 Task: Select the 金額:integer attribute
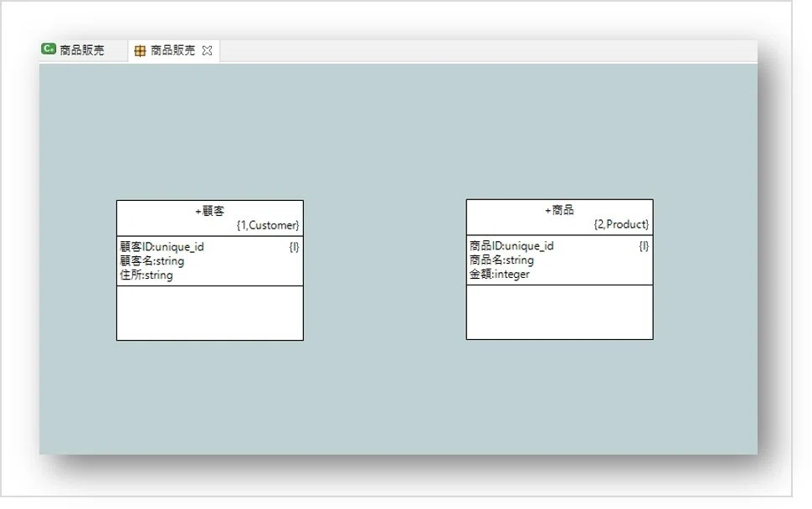pyautogui.click(x=499, y=274)
